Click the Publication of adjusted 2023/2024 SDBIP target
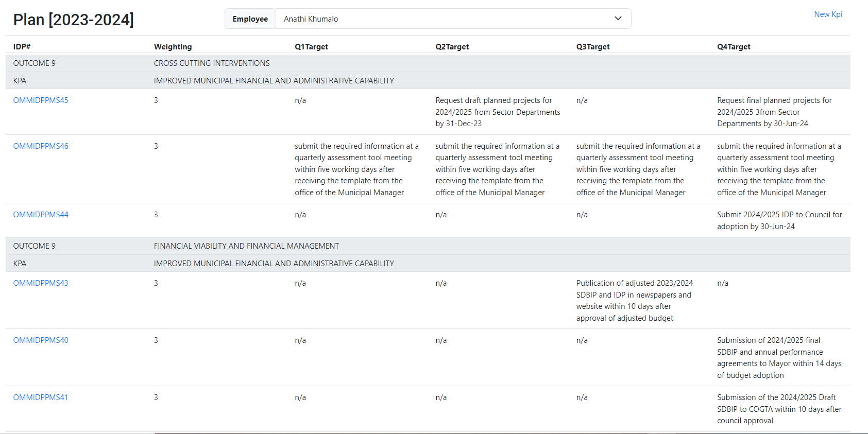 tap(634, 301)
